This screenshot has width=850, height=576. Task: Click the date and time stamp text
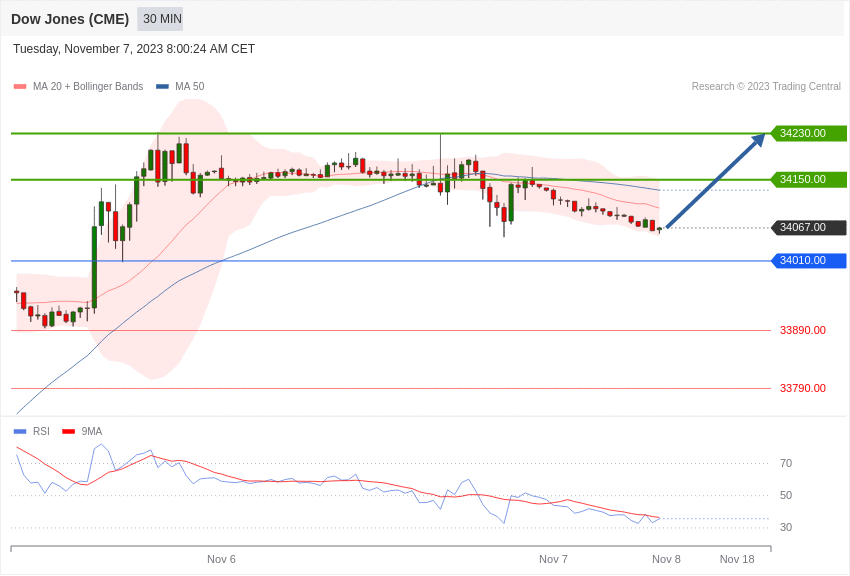(x=134, y=49)
